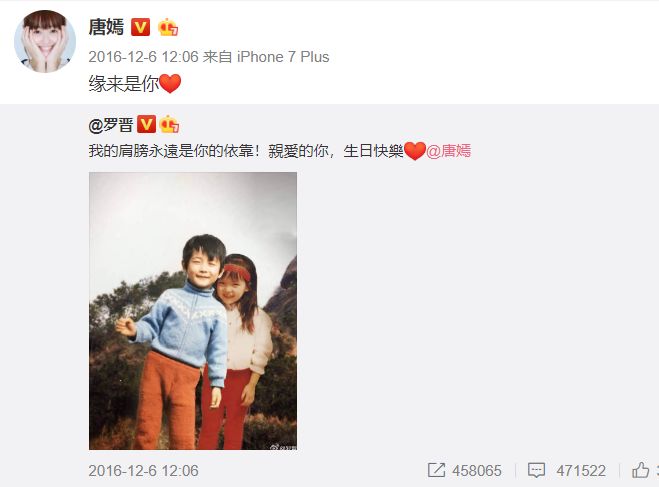Enlarge the childhood photo of two kids
The image size is (659, 487).
(193, 311)
